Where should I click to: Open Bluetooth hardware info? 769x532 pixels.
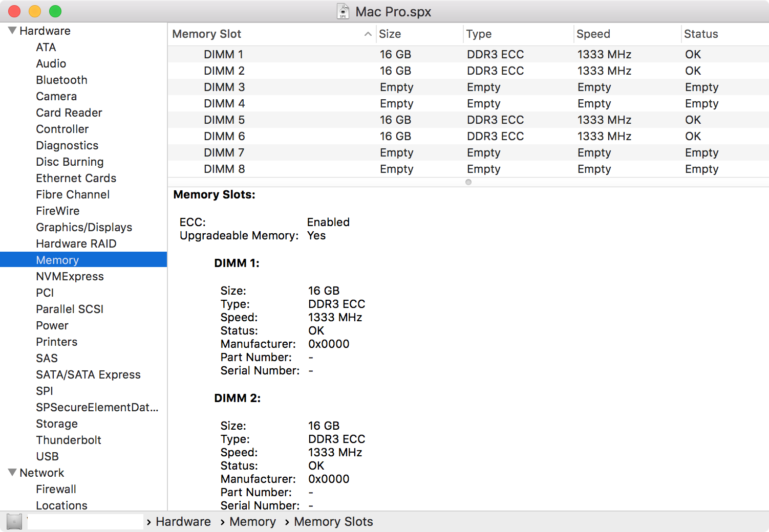coord(61,80)
